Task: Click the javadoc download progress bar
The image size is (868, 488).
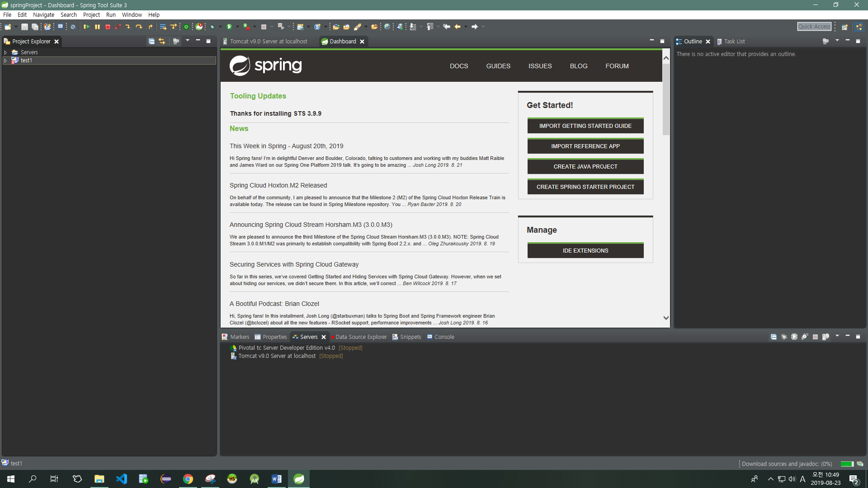Action: [x=846, y=464]
